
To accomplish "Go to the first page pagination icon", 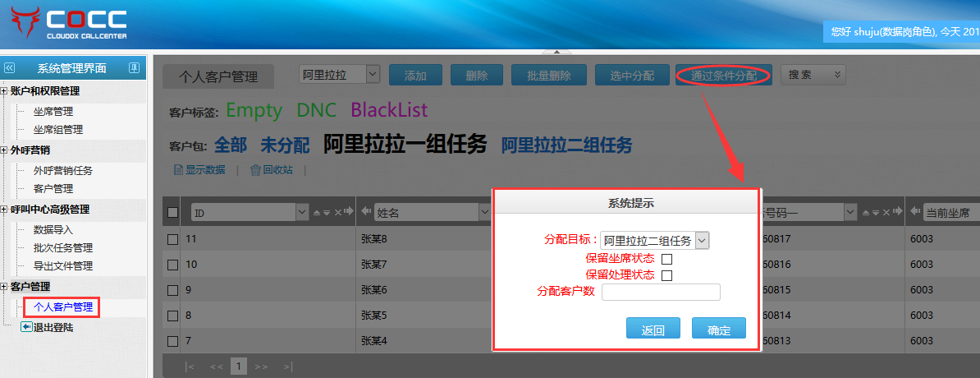I will 190,366.
